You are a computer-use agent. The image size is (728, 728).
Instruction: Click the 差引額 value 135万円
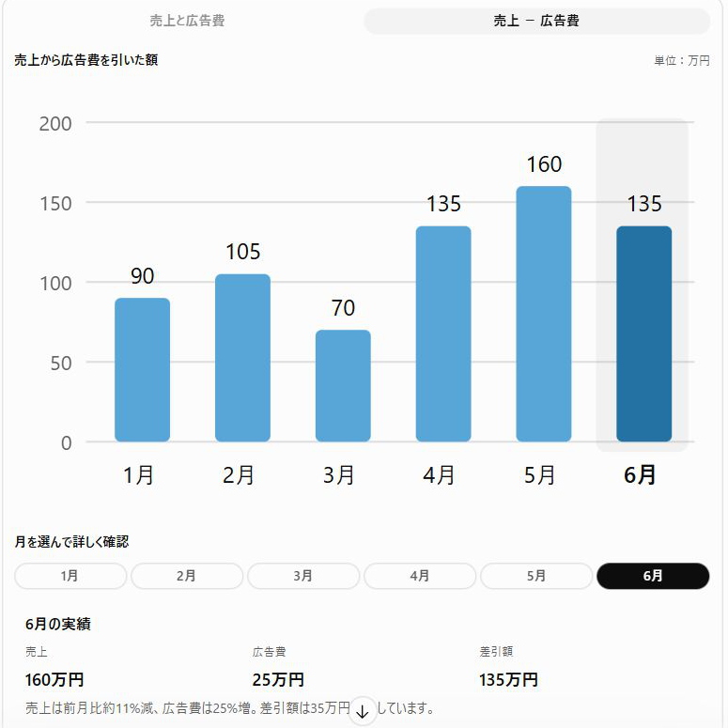[x=508, y=680]
